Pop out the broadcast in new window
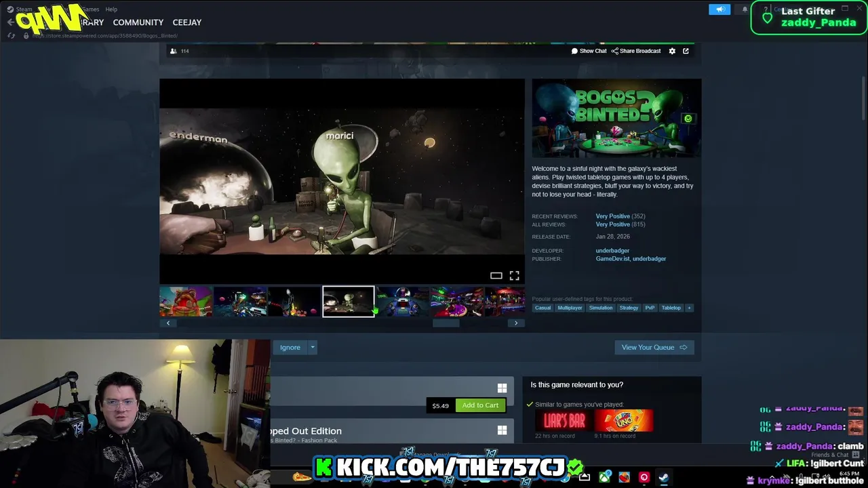Viewport: 868px width, 488px height. coord(686,51)
